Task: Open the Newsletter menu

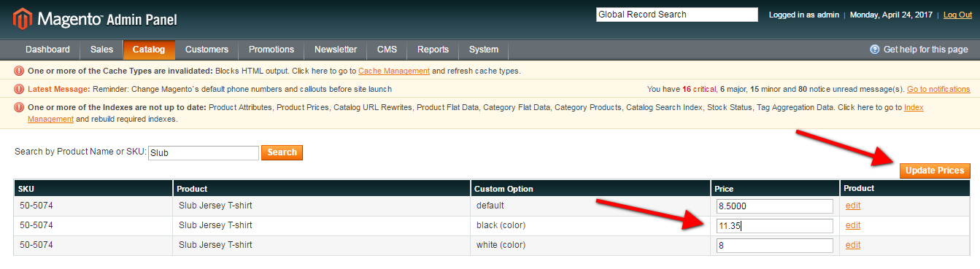Action: [336, 50]
